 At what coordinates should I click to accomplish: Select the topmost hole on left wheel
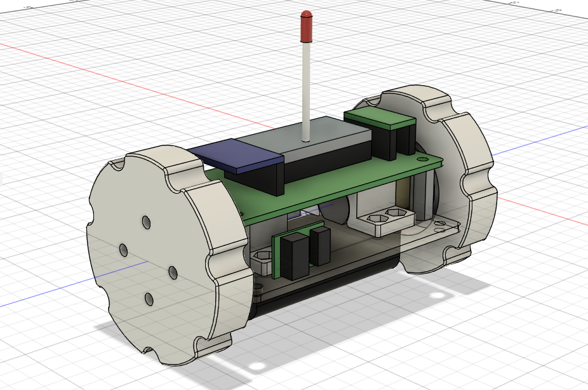point(147,222)
